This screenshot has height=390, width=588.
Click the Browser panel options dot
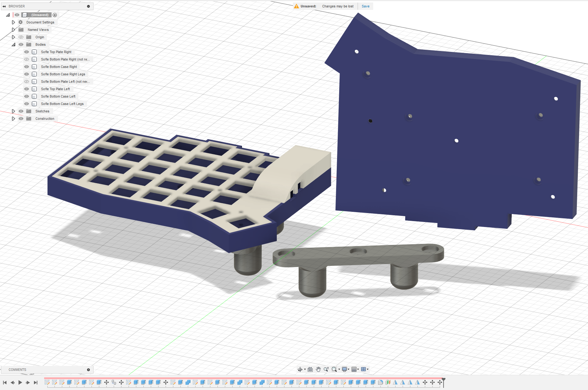coord(88,6)
